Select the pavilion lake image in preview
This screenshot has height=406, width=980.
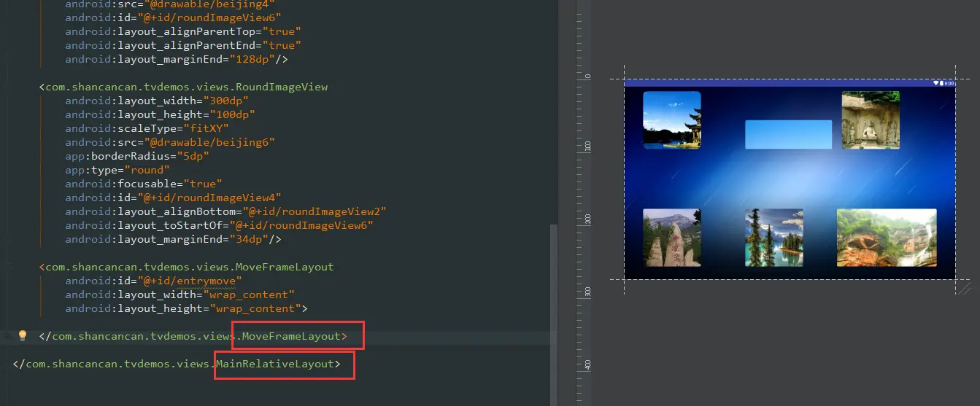pyautogui.click(x=672, y=120)
